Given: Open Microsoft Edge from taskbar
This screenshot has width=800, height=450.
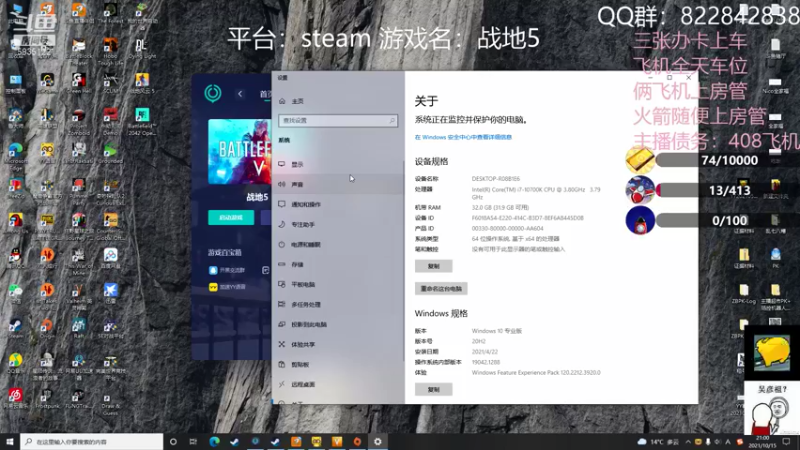Looking at the screenshot, I should click(x=214, y=441).
